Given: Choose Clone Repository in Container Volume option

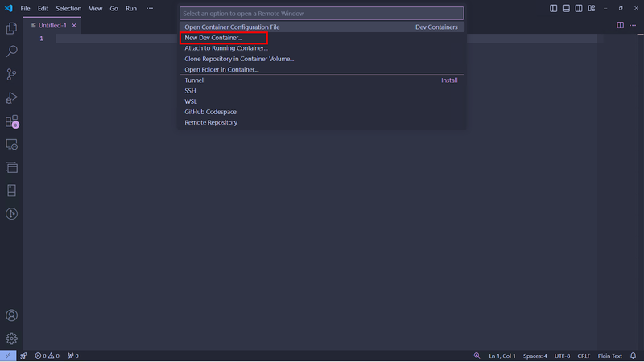Looking at the screenshot, I should click(x=322, y=59).
